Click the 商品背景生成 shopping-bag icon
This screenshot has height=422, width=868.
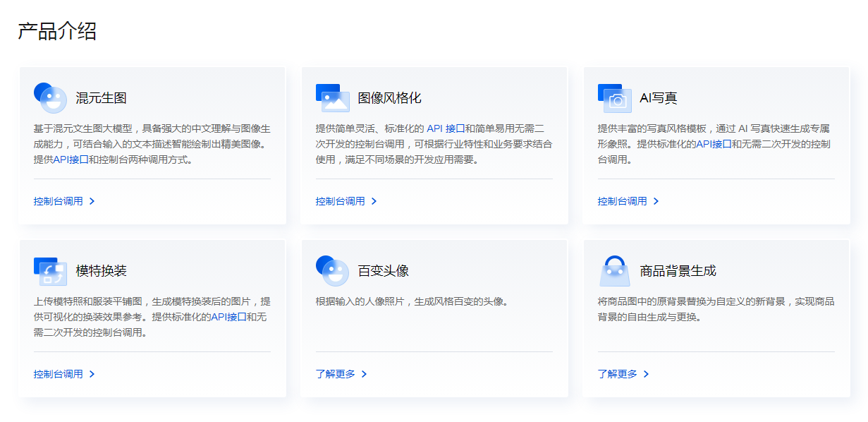(613, 270)
